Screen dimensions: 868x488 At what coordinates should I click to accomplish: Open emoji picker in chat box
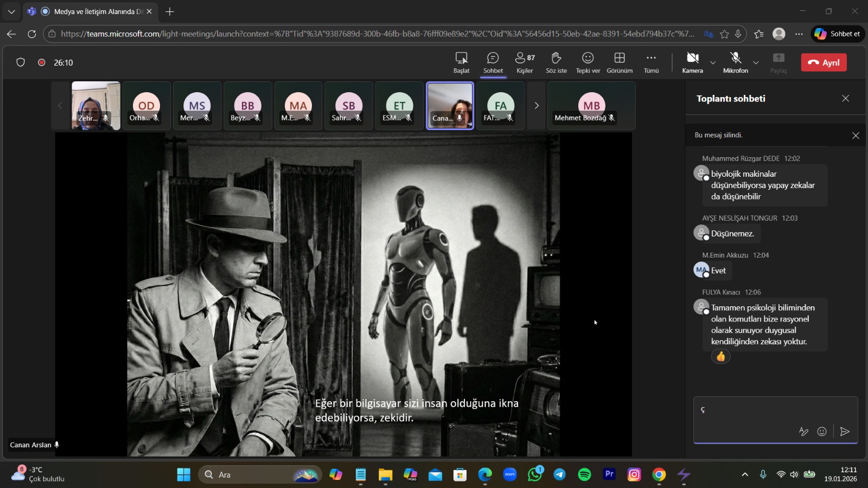point(822,432)
